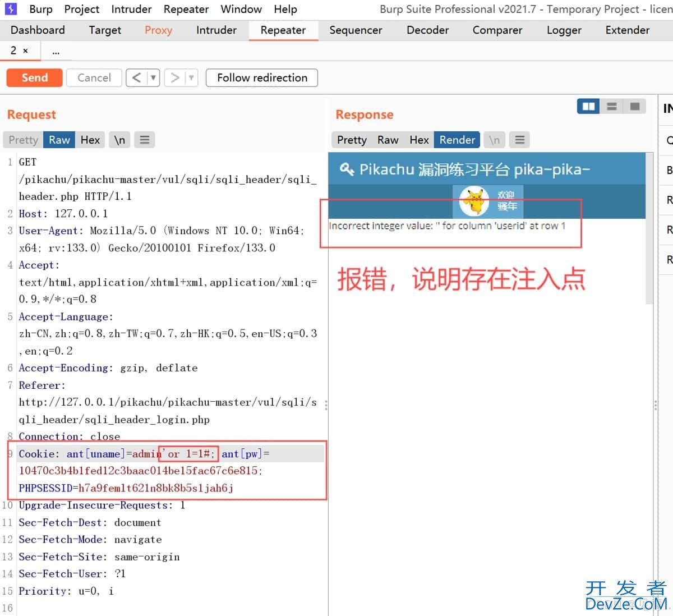
Task: Switch the Response to Raw view
Action: click(388, 139)
